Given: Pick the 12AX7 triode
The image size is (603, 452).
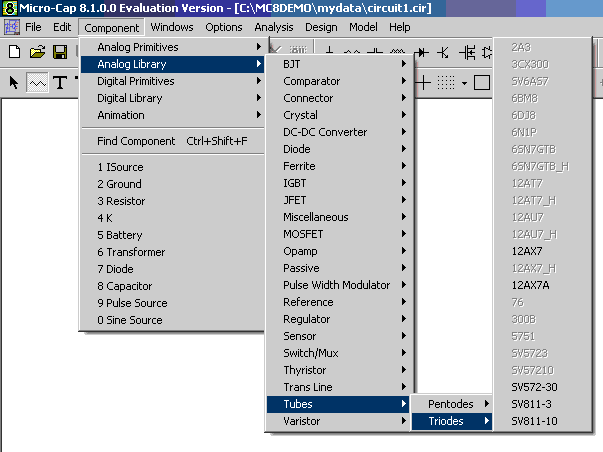Looking at the screenshot, I should (x=542, y=251).
